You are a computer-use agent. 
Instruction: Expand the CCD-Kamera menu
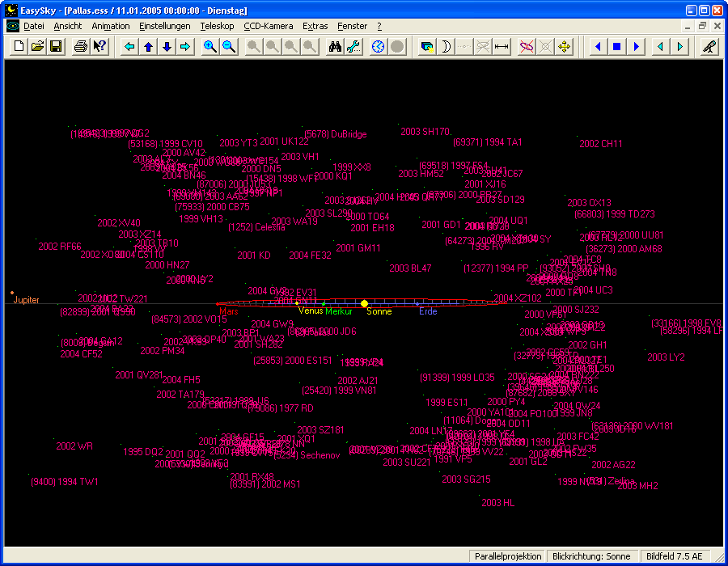268,26
